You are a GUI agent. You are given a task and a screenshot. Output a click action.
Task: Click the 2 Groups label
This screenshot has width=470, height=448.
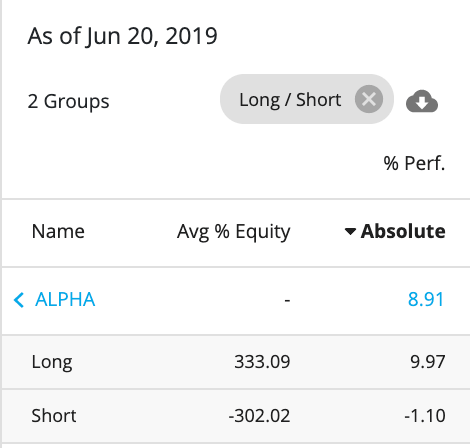[68, 101]
